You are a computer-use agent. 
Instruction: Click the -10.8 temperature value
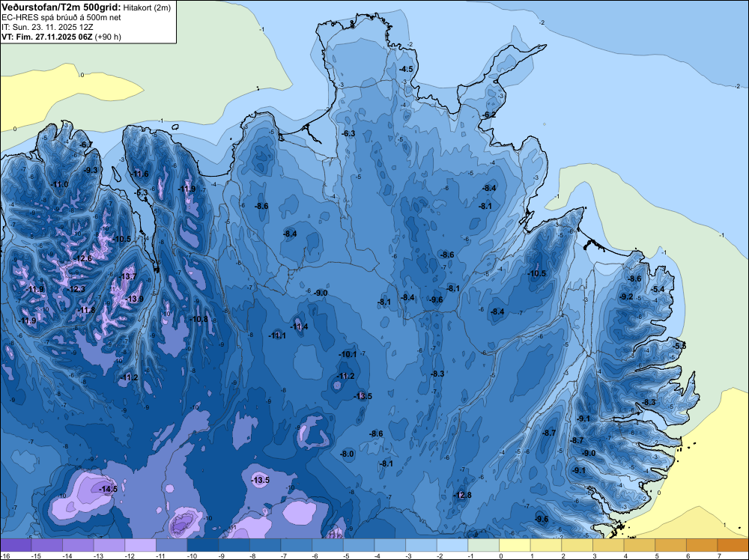198,319
